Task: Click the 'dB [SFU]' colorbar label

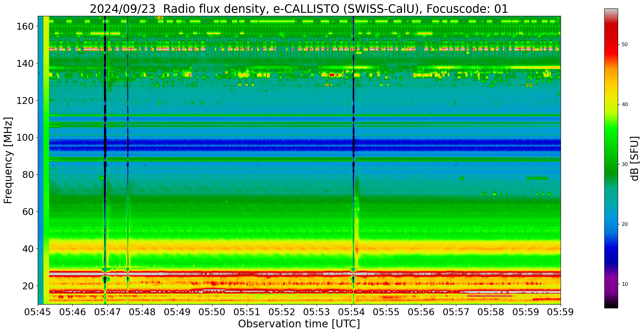Action: tap(634, 159)
